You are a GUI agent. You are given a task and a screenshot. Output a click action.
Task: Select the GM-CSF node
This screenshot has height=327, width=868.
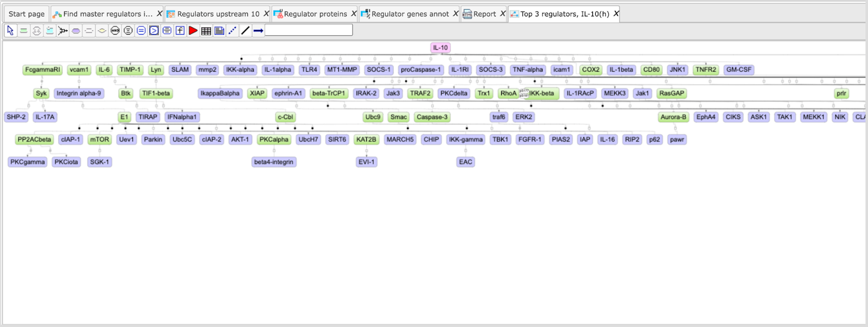[739, 70]
